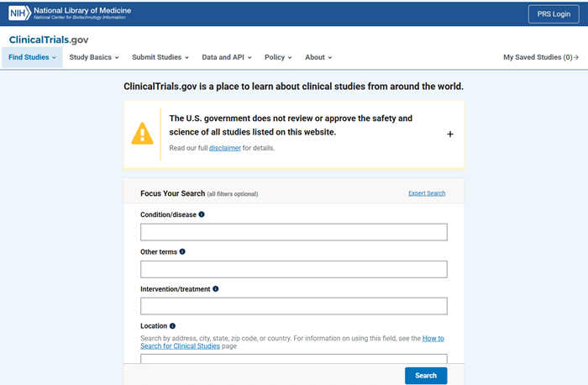This screenshot has height=385, width=588.
Task: Open the Study Basics menu
Action: [x=94, y=57]
